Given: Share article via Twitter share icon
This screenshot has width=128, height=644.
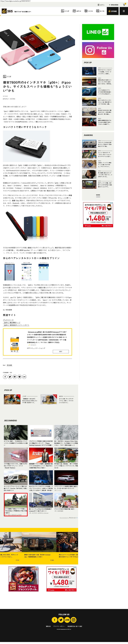Looking at the screenshot, I should click(x=10, y=377).
